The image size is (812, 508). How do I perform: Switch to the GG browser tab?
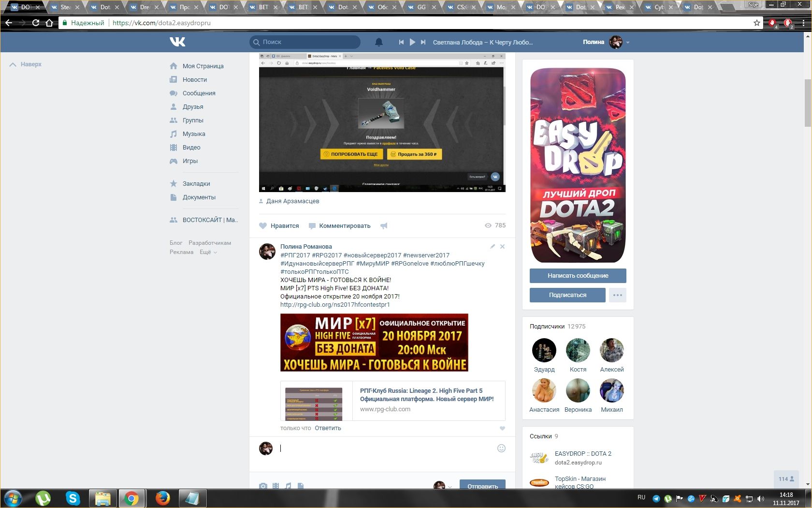tap(421, 7)
